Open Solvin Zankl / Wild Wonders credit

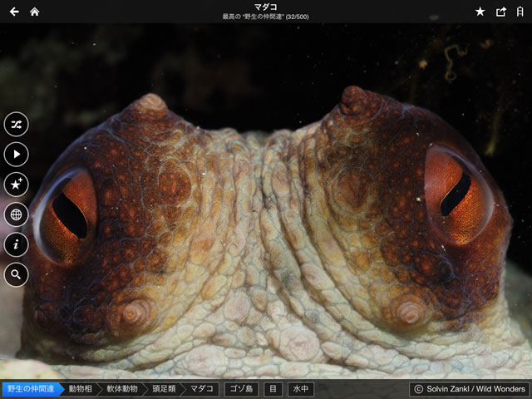(x=470, y=389)
